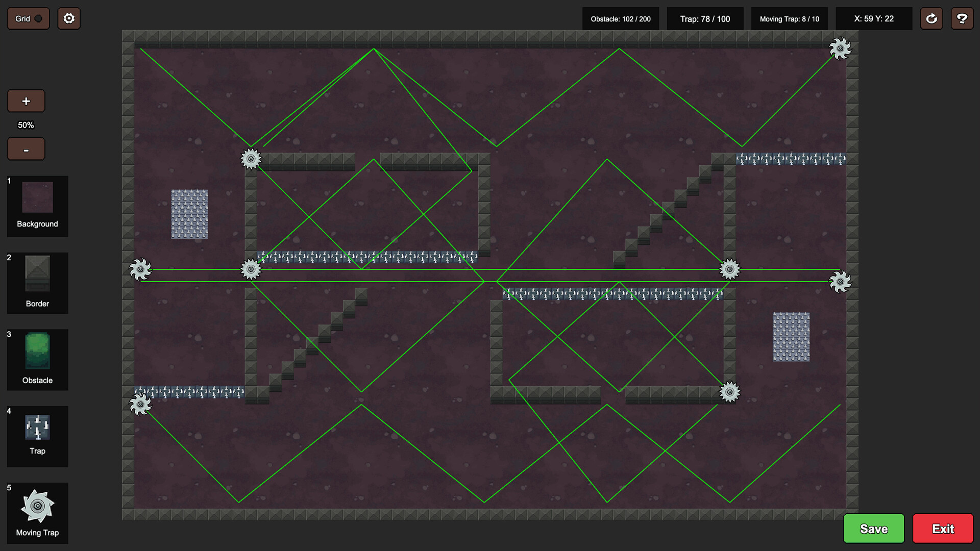Increase zoom with the plus button
Image resolution: width=980 pixels, height=551 pixels.
pyautogui.click(x=26, y=101)
